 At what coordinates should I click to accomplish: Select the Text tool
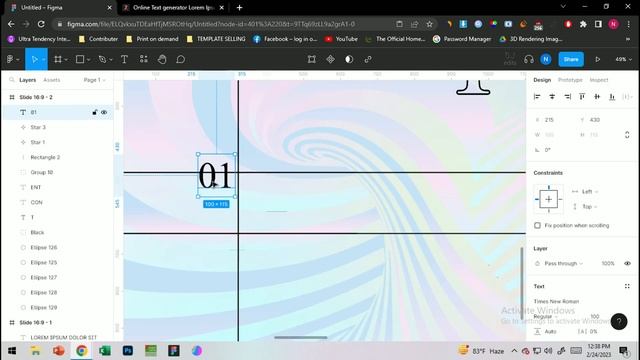tap(124, 60)
